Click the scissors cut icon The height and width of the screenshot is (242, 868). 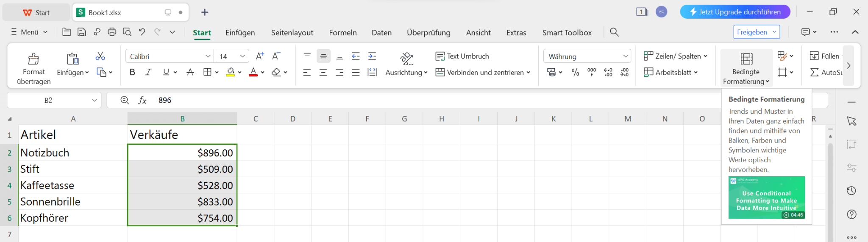[100, 56]
